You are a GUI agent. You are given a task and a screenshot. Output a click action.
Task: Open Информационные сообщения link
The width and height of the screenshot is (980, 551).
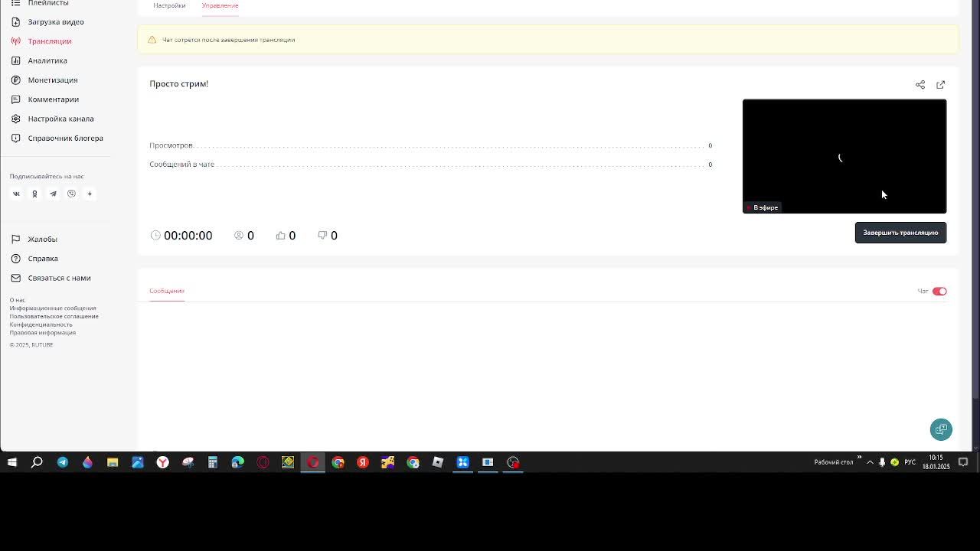53,308
